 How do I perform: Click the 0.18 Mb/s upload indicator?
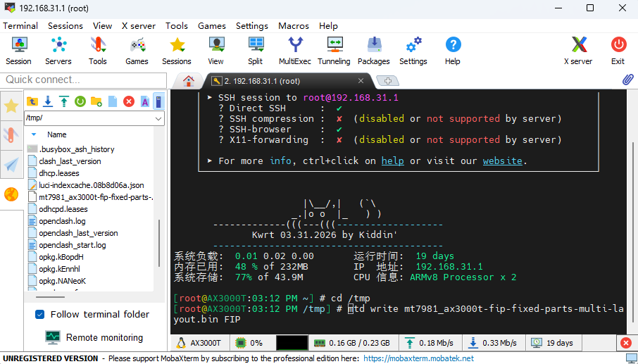pyautogui.click(x=430, y=344)
